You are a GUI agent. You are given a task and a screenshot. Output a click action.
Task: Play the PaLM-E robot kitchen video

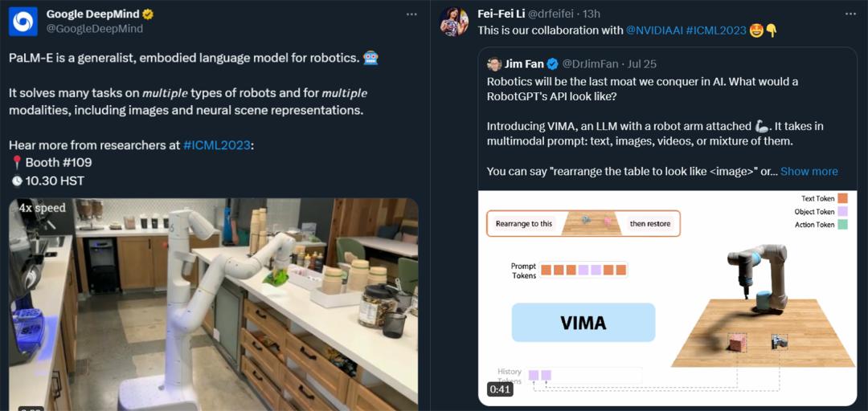coord(213,305)
